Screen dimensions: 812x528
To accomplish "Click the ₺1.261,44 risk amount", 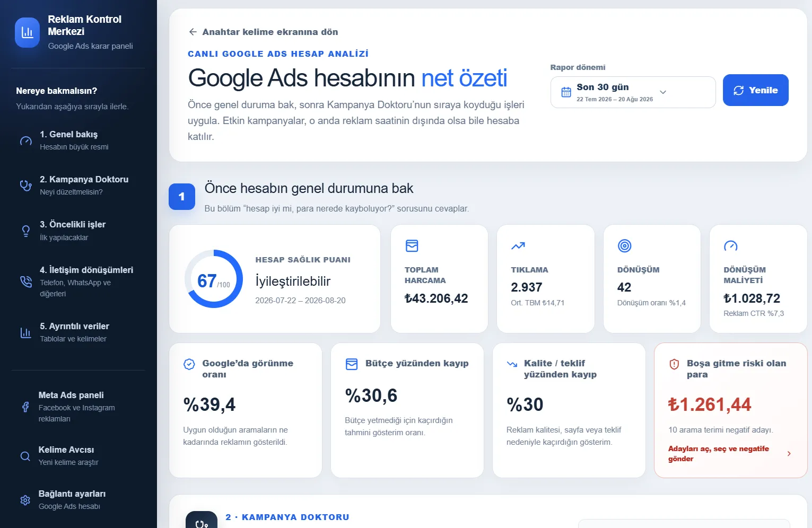I will tap(710, 405).
